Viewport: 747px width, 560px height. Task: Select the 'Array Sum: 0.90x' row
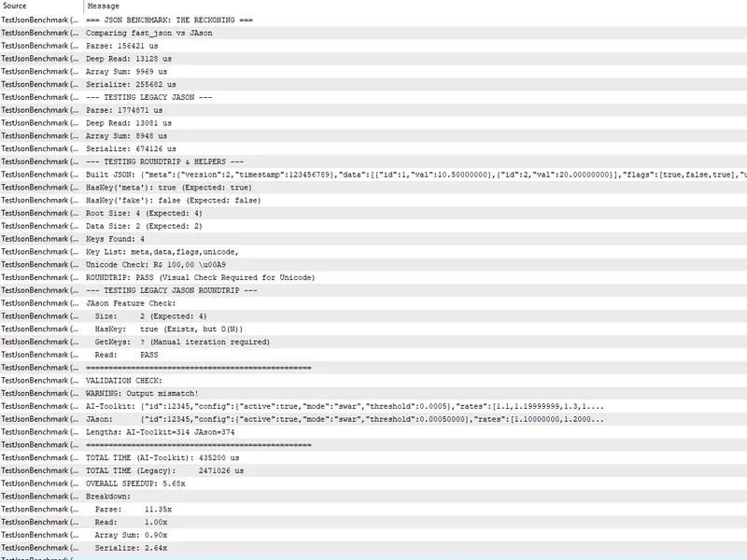pyautogui.click(x=373, y=534)
